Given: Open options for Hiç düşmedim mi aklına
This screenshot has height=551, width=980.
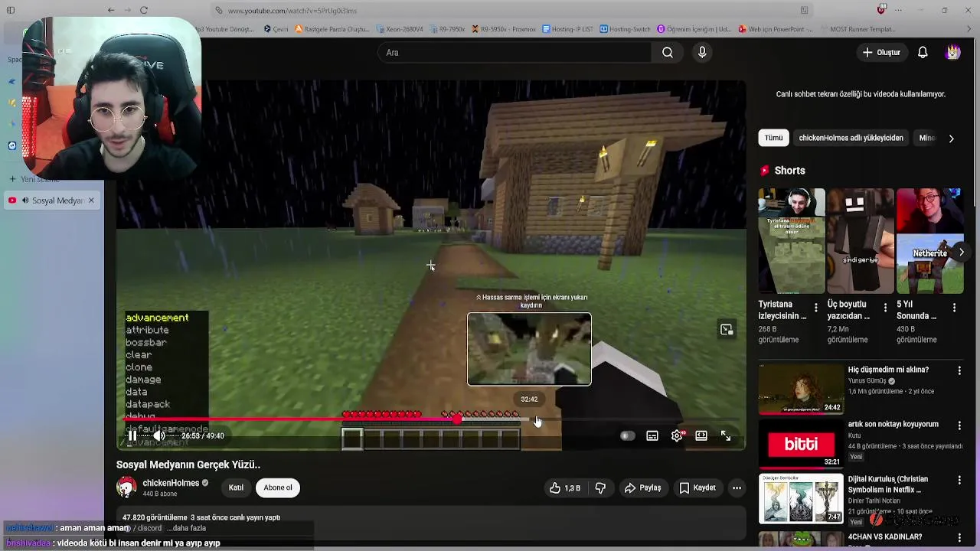Looking at the screenshot, I should click(x=959, y=370).
